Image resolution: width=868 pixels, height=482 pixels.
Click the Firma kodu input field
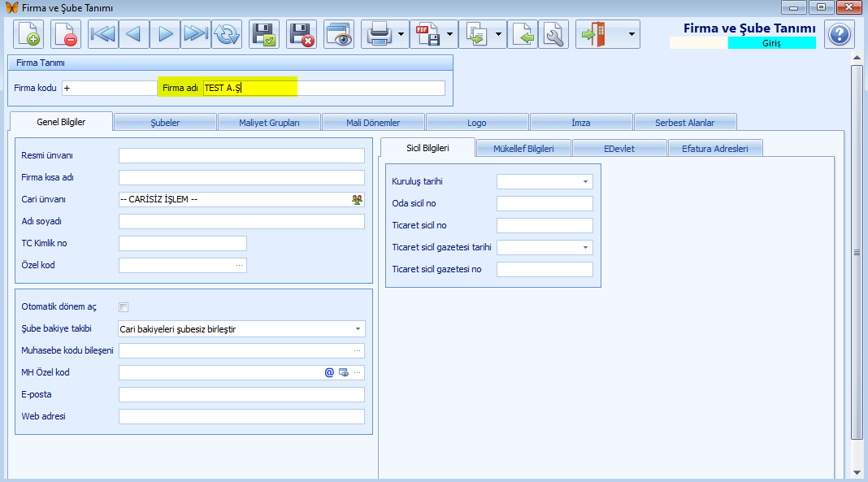coord(109,88)
